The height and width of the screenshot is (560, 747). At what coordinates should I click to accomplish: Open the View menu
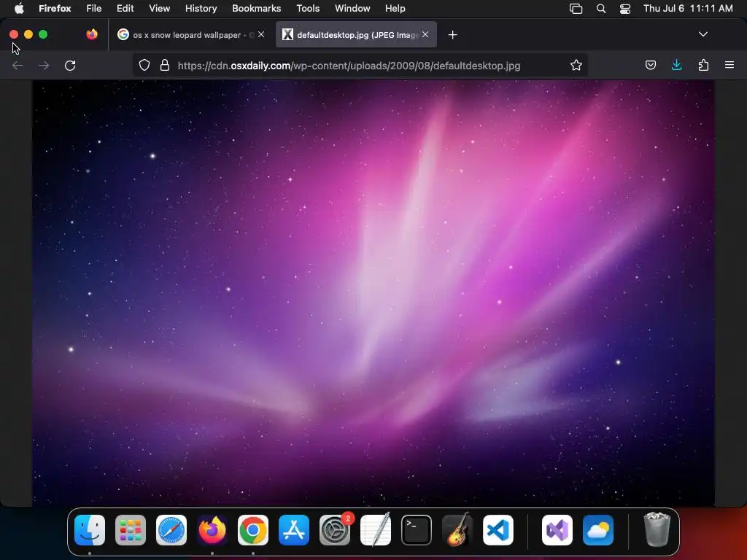click(160, 9)
